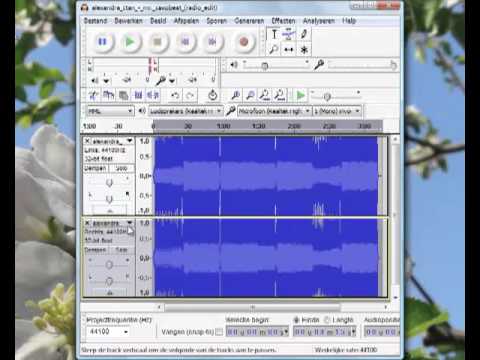Open the output meter dropdown arrow

106,81
